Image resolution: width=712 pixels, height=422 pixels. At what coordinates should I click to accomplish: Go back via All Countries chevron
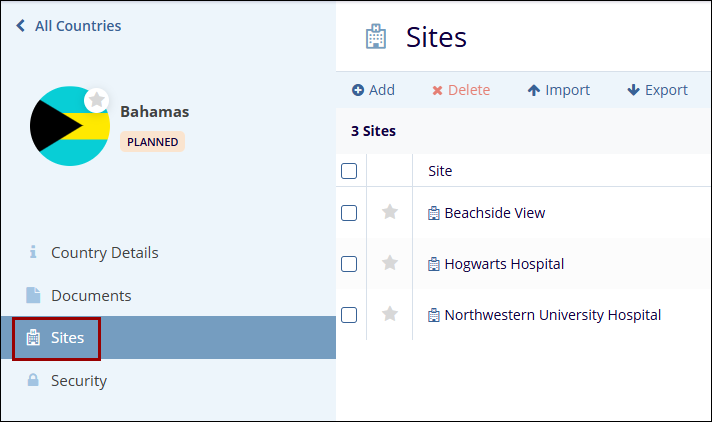tap(20, 26)
